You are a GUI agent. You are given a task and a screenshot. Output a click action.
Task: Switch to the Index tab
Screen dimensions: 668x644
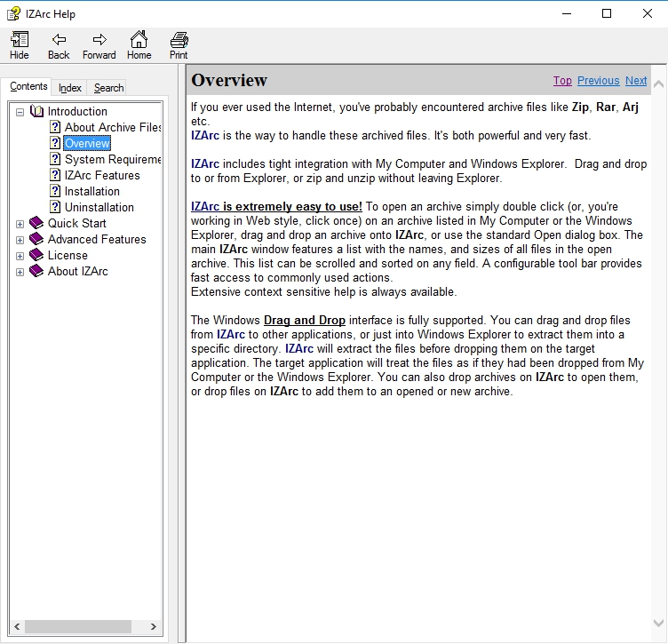coord(70,88)
